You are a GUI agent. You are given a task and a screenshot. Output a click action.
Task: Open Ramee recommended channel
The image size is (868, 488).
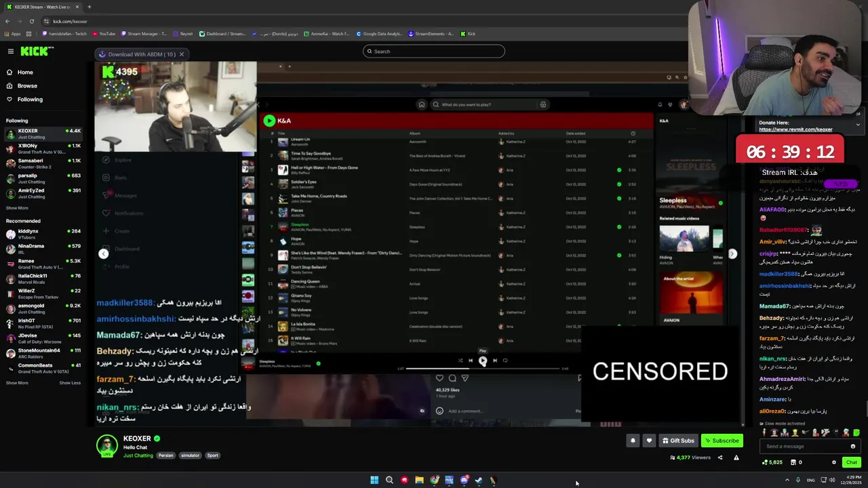[x=43, y=264]
